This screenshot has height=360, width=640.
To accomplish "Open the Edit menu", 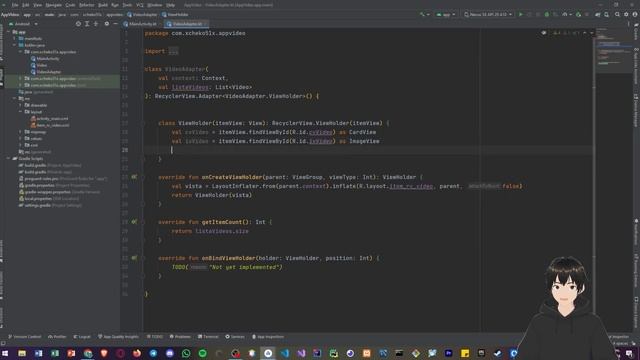I will [x=26, y=5].
